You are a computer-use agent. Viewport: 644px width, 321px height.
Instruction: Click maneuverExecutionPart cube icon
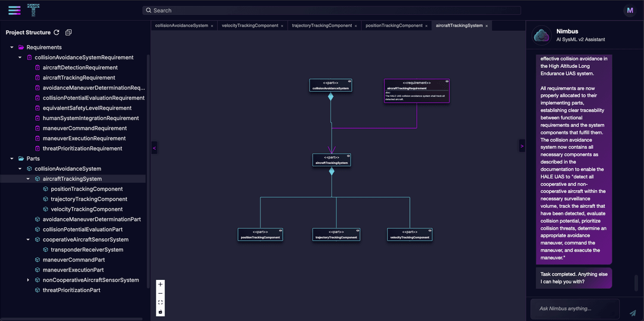coord(38,270)
